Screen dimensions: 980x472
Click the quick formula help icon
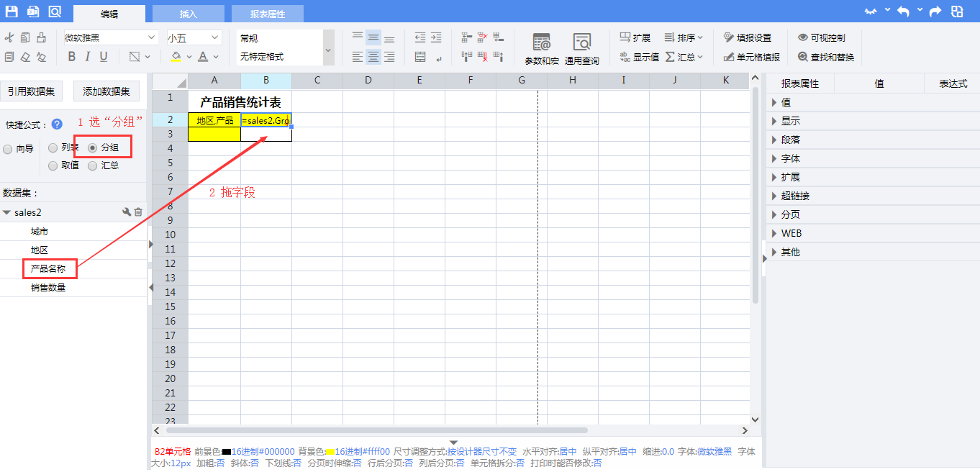57,124
